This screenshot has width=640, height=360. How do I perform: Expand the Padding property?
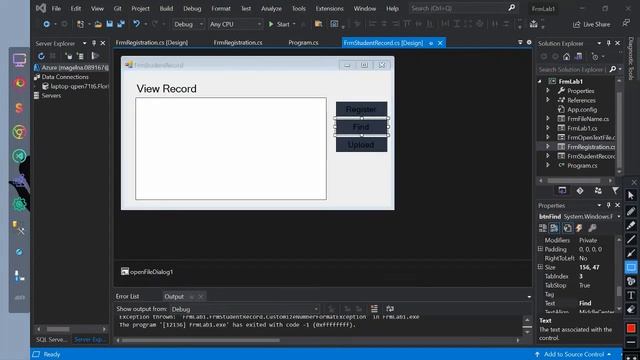click(540, 249)
